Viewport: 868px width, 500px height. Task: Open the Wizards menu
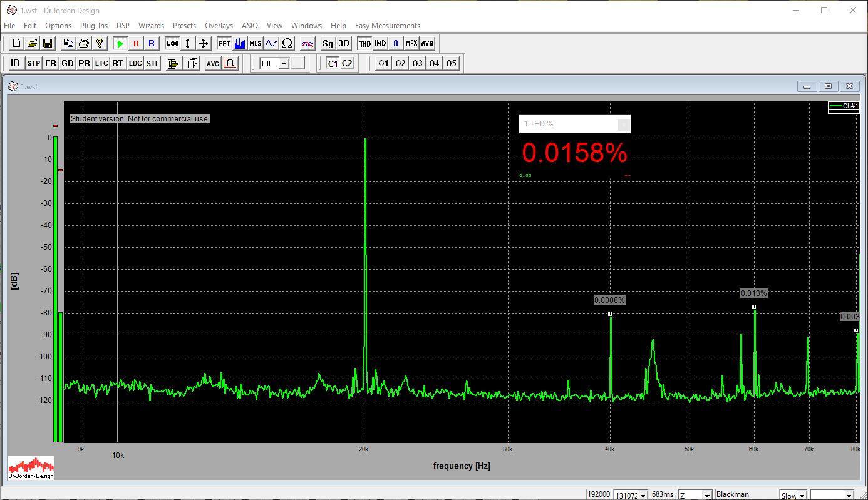point(151,26)
